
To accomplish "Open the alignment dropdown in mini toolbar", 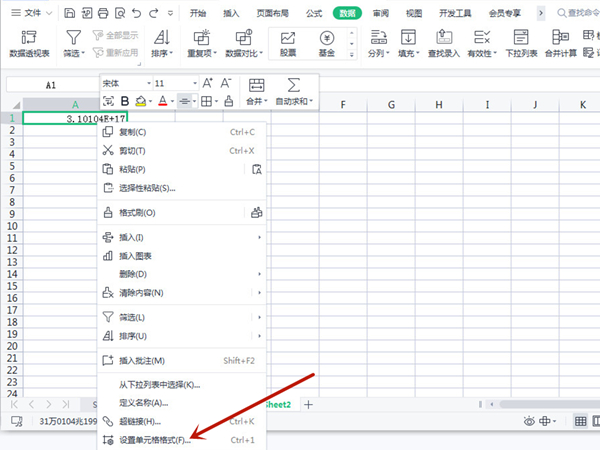I will click(194, 101).
